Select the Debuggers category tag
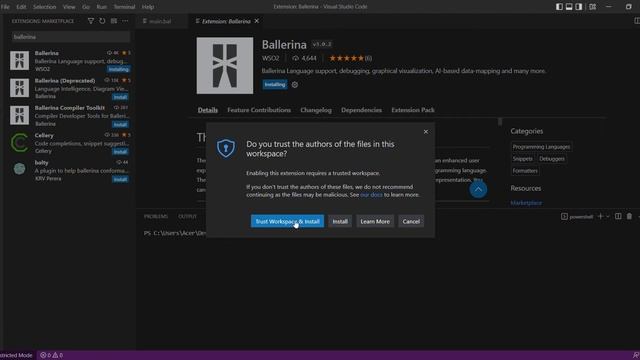The width and height of the screenshot is (640, 360). tap(551, 159)
